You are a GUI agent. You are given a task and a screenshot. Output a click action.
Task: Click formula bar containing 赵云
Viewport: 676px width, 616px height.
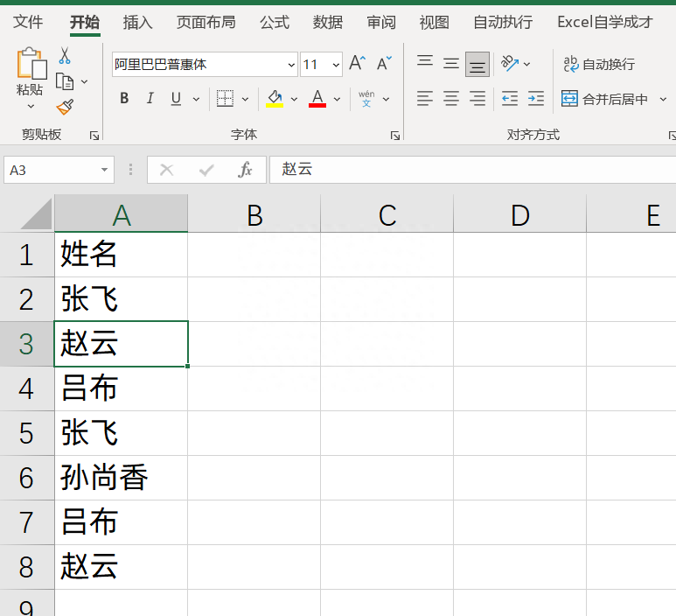(x=472, y=170)
